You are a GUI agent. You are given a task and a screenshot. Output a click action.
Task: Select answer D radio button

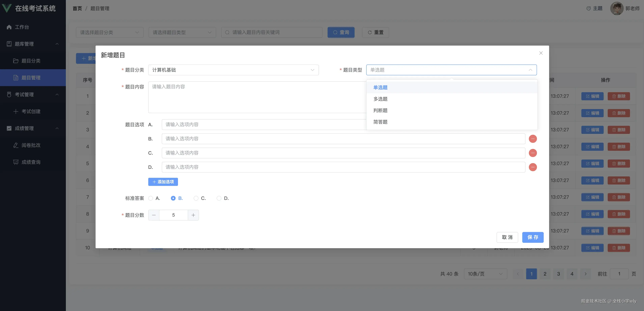[x=219, y=198]
